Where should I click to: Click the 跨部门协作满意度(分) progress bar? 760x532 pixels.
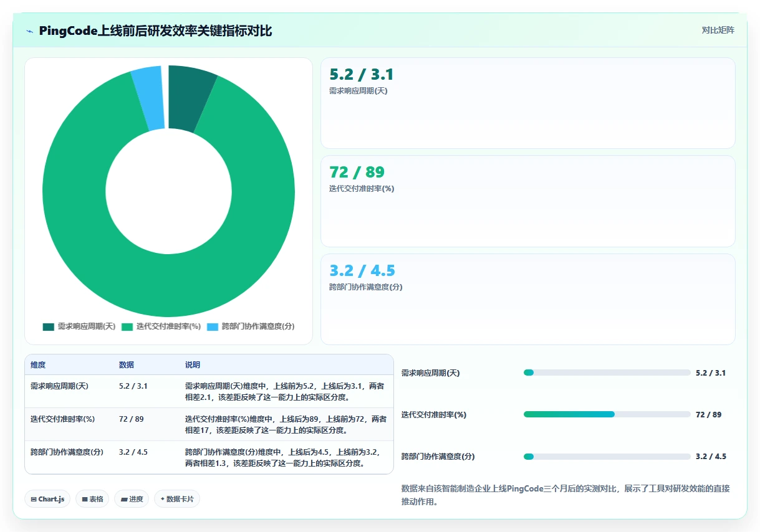tap(607, 456)
